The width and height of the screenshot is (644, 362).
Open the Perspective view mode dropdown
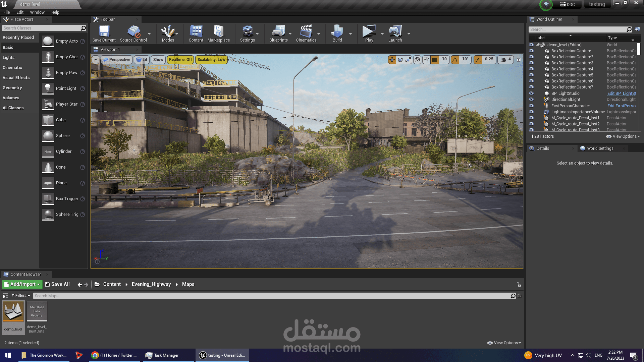(x=116, y=60)
